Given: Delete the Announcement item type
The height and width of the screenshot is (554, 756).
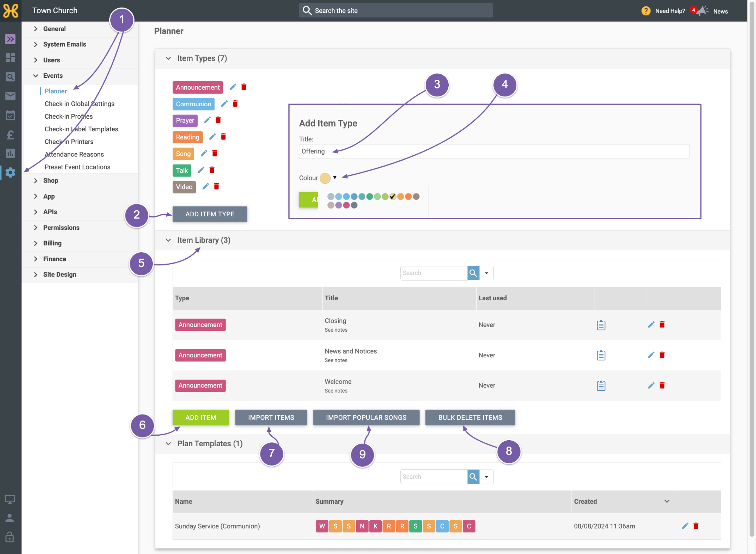Looking at the screenshot, I should 244,87.
